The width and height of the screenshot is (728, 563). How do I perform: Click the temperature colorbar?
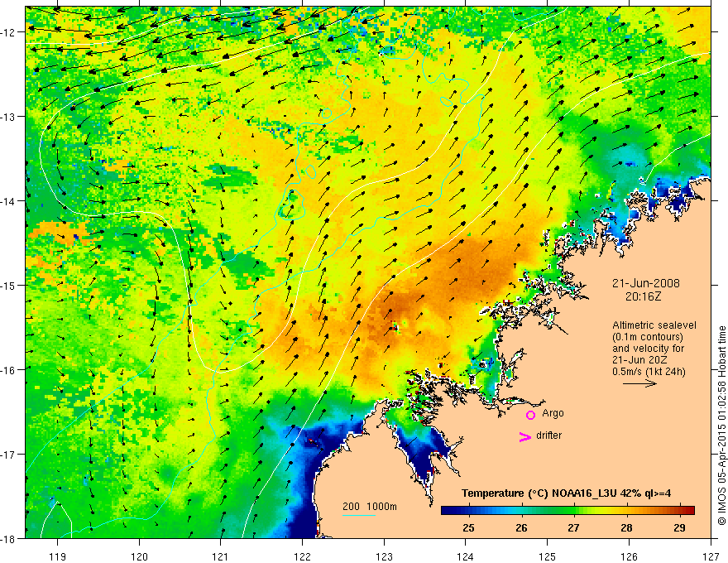568,511
